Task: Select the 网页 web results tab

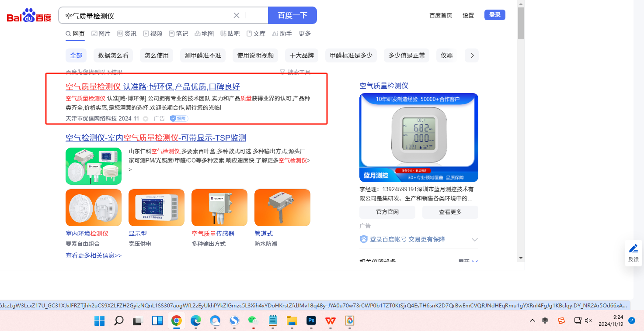Action: [75, 34]
